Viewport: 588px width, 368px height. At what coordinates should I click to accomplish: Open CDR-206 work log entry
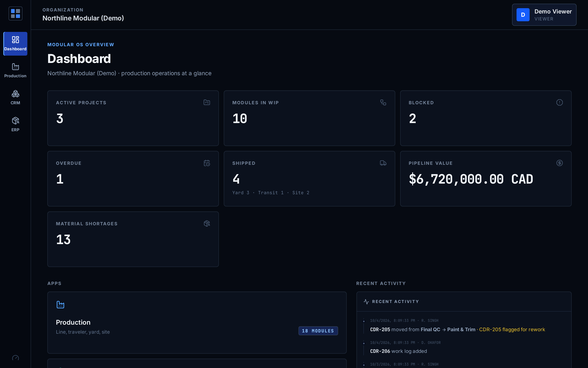[x=399, y=351]
